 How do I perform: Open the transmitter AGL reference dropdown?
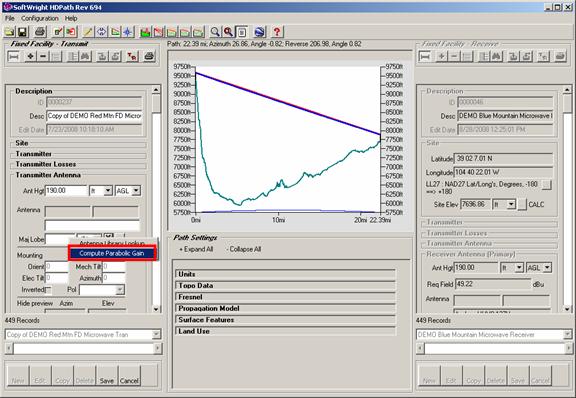click(x=136, y=191)
